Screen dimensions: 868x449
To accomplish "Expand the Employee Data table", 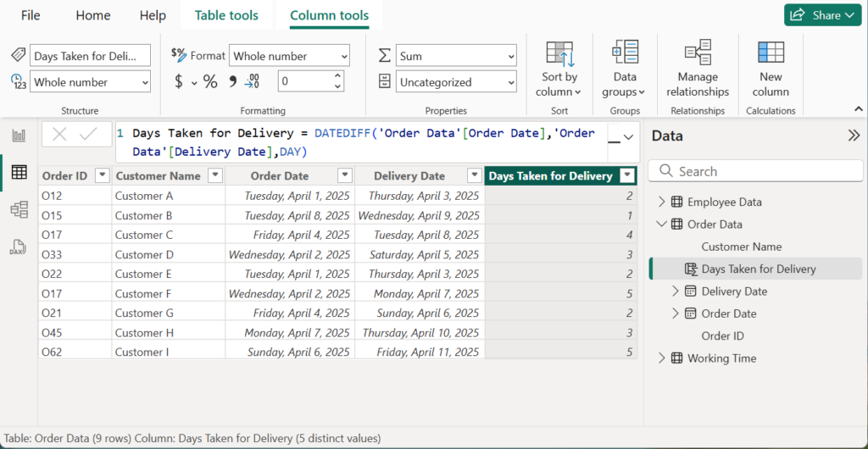I will [662, 202].
